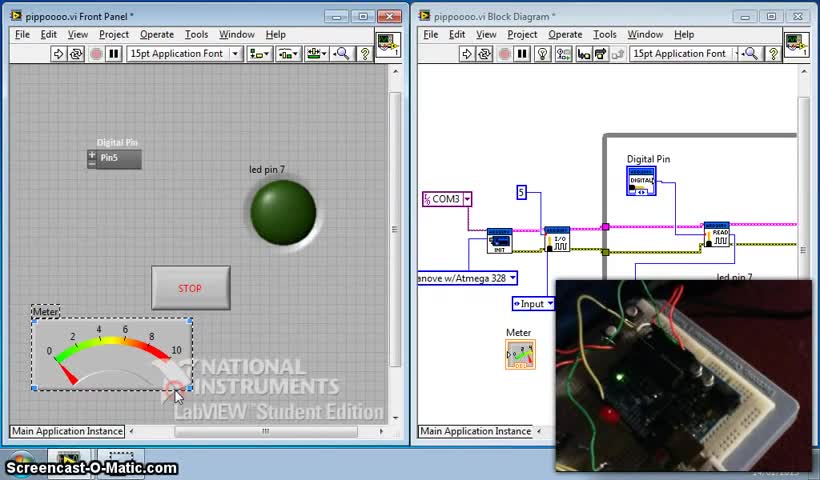This screenshot has height=480, width=820.
Task: Open Context Help in Block Diagram toolbar
Action: [772, 54]
